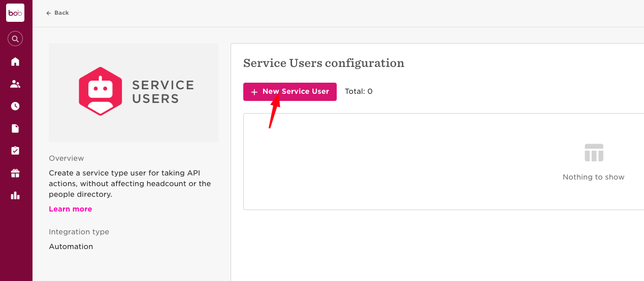The width and height of the screenshot is (644, 281).
Task: Open the Learn more link
Action: (71, 209)
